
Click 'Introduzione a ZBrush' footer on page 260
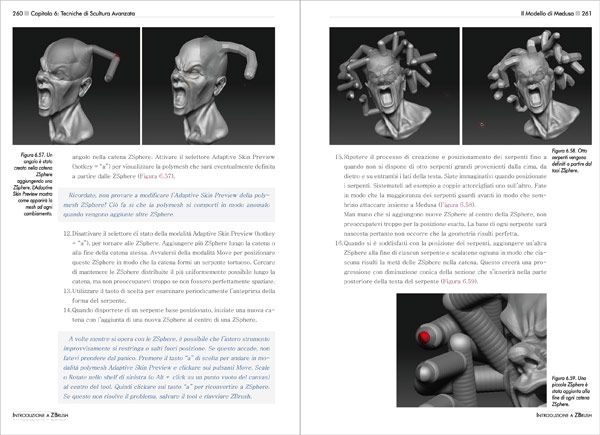[x=40, y=415]
